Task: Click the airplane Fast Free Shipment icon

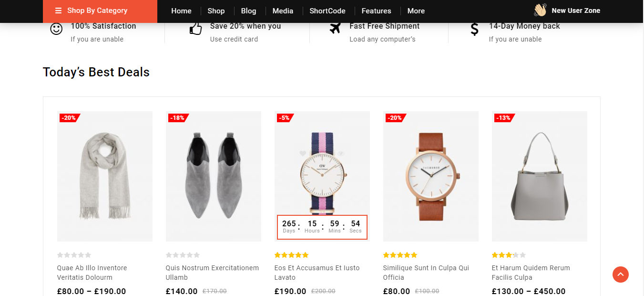Action: pos(335,28)
